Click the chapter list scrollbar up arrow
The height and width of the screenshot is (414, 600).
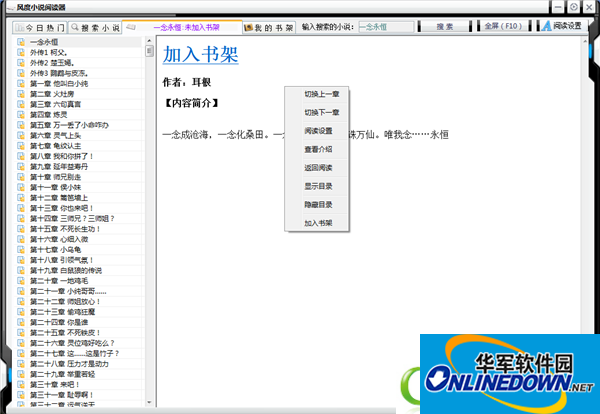(149, 41)
